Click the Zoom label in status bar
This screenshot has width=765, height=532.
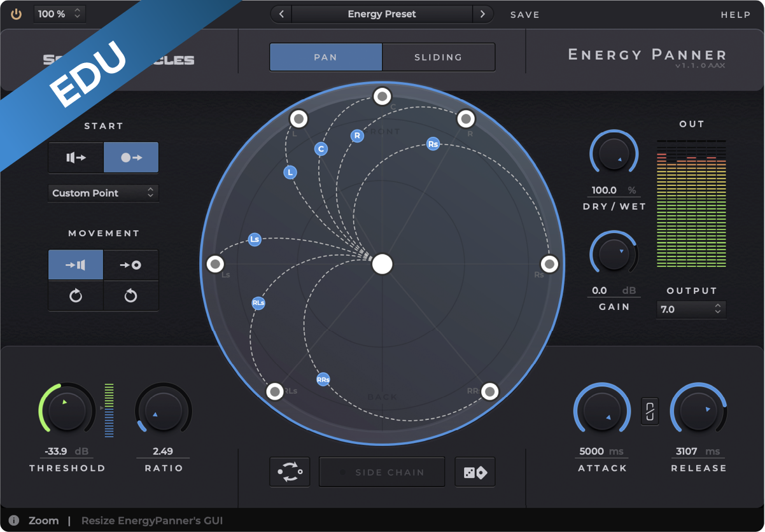[x=43, y=521]
